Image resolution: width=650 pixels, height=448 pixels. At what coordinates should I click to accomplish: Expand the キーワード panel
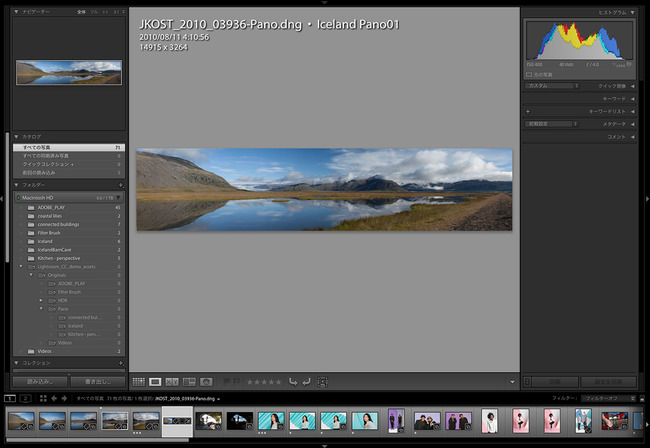click(x=633, y=99)
